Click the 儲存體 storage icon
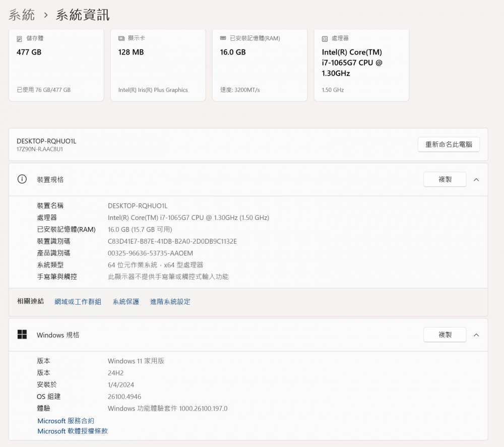Image resolution: width=504 pixels, height=447 pixels. coord(20,38)
